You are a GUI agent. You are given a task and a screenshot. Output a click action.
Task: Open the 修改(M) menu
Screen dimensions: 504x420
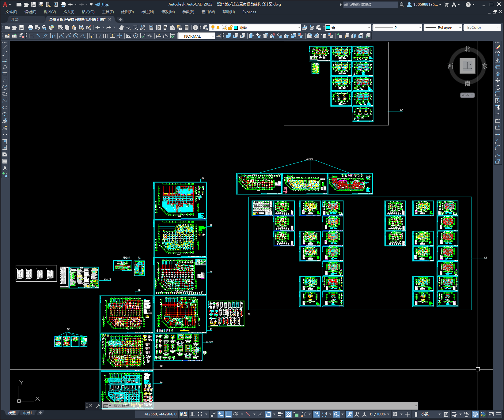click(x=168, y=12)
